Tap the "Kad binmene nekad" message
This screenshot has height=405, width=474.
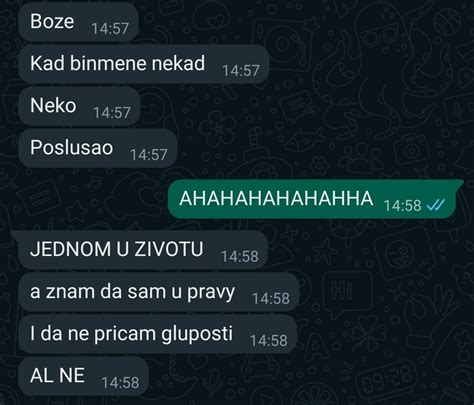(144, 64)
